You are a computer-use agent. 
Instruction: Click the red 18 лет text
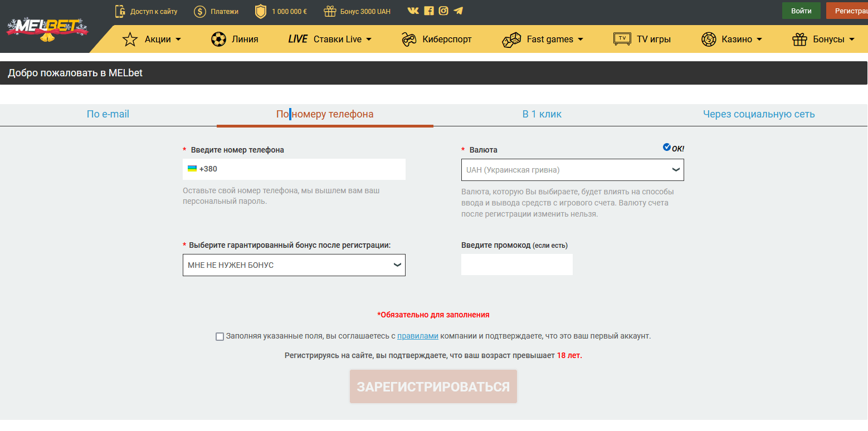(x=569, y=355)
